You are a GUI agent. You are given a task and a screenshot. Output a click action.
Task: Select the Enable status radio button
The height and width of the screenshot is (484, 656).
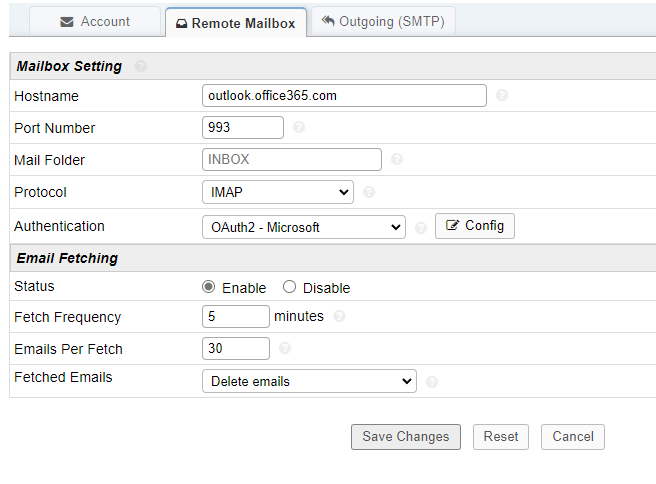click(209, 287)
